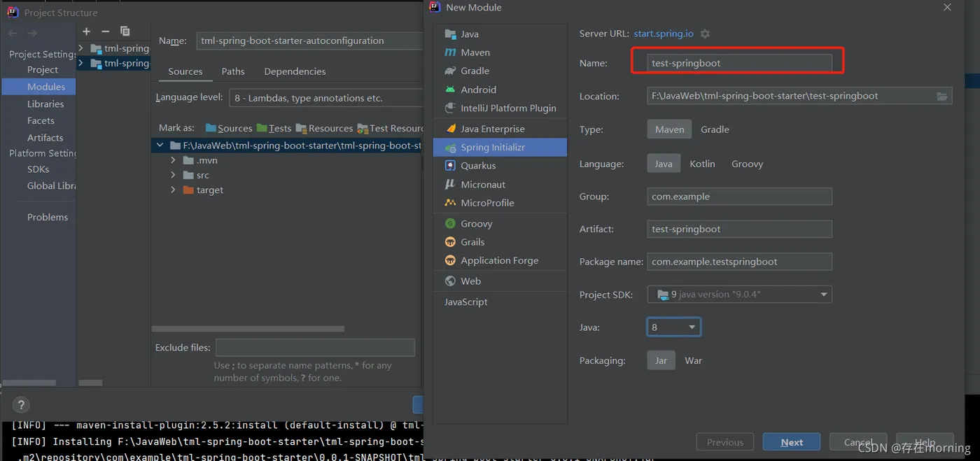Expand the target folder
The height and width of the screenshot is (461, 980).
(173, 190)
